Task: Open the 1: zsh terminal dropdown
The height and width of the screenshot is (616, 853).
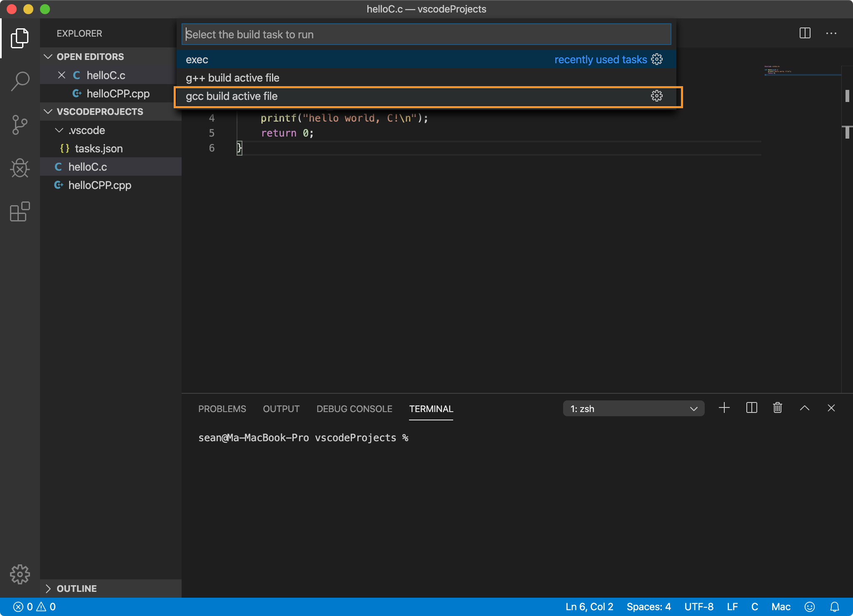Action: (x=633, y=409)
